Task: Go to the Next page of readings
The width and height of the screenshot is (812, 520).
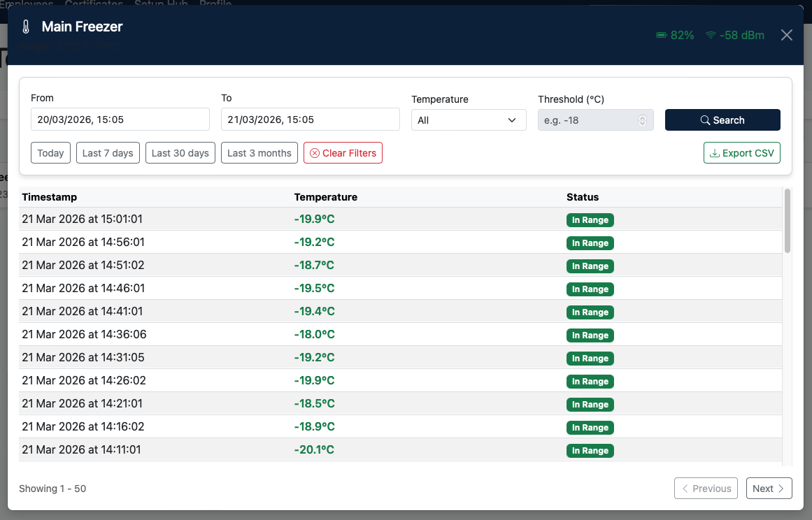Action: tap(769, 488)
